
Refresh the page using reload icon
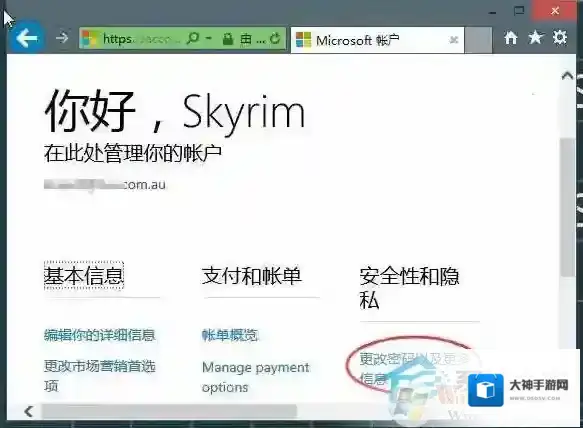pyautogui.click(x=275, y=38)
